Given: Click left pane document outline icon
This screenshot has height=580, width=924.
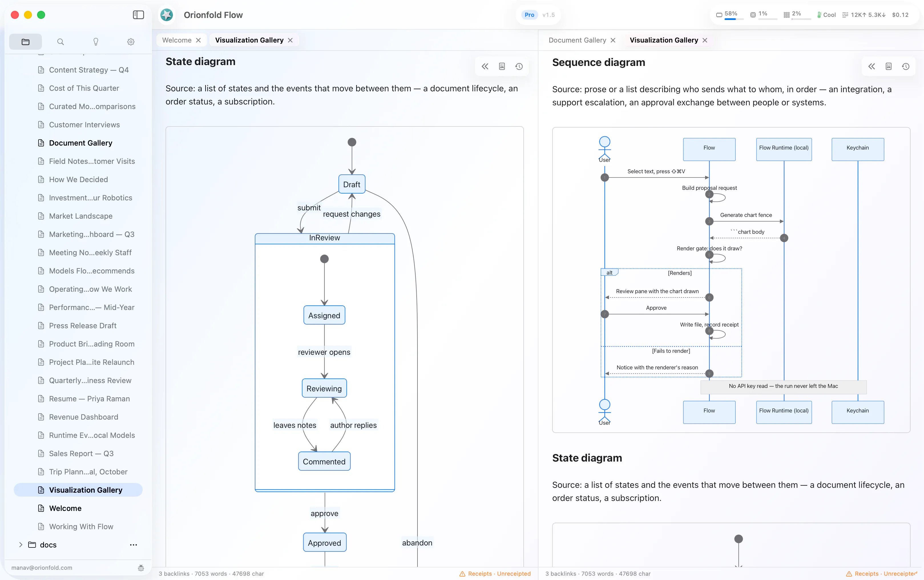Looking at the screenshot, I should click(502, 66).
